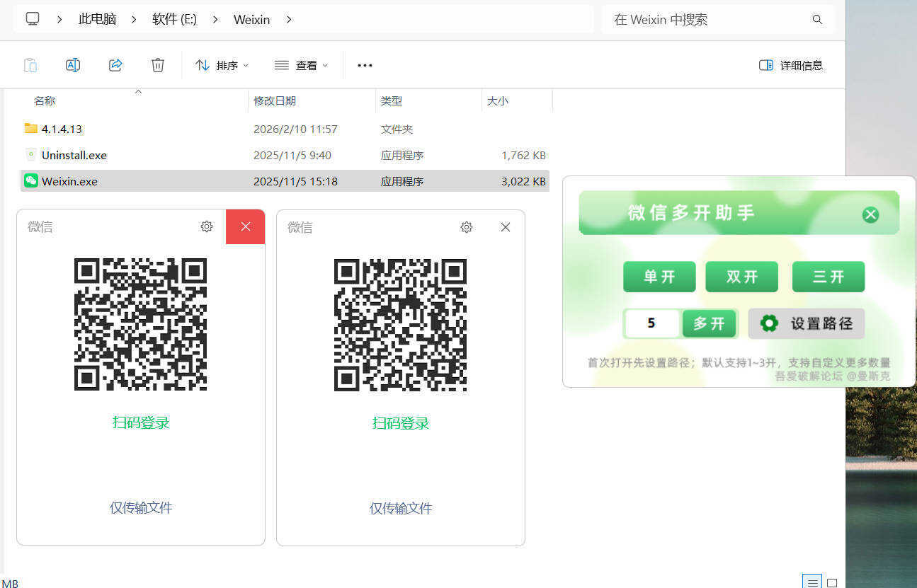Open the 查看 view dropdown
Image resolution: width=917 pixels, height=588 pixels.
301,65
